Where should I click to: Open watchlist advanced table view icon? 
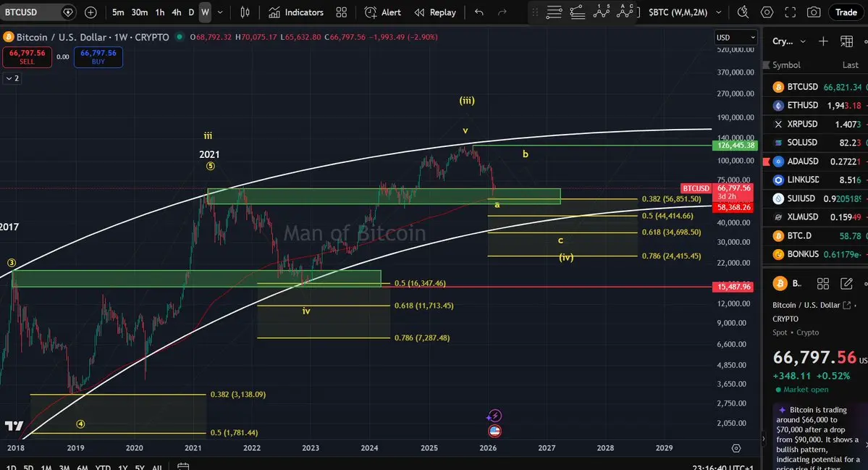(846, 41)
